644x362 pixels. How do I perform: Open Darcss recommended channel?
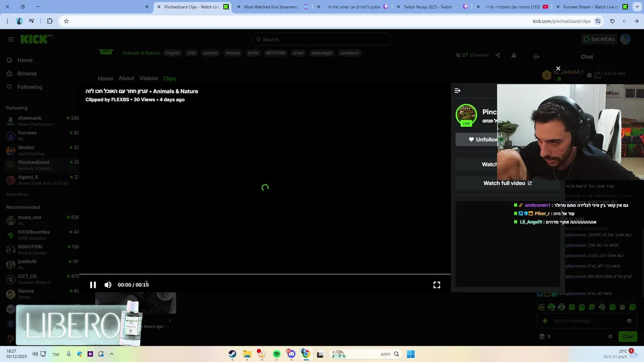click(x=42, y=294)
